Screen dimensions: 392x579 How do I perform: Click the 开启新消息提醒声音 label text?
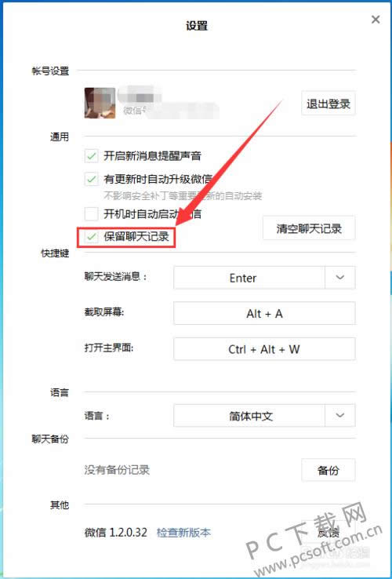(152, 156)
